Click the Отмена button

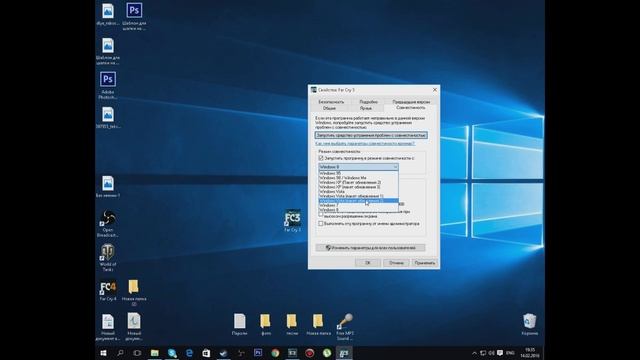click(396, 263)
